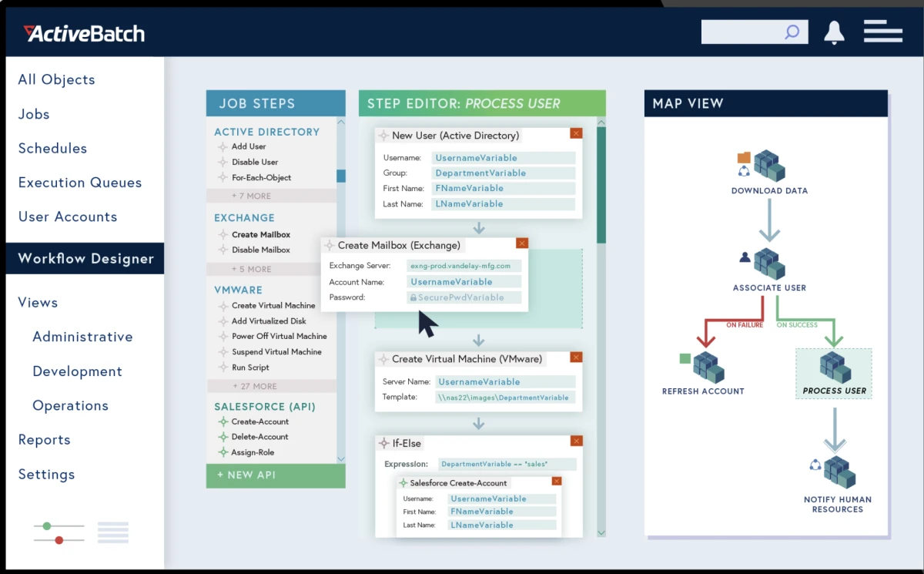Expand +27 MORE under VMware
The height and width of the screenshot is (574, 924).
(x=272, y=386)
